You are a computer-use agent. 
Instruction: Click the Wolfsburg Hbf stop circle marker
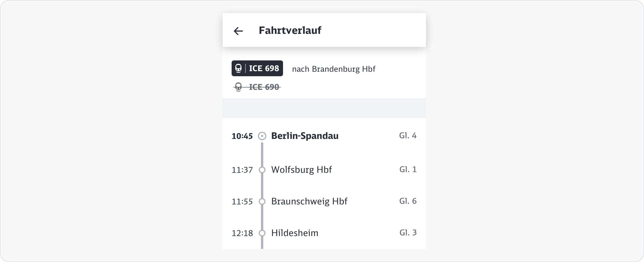coord(262,170)
